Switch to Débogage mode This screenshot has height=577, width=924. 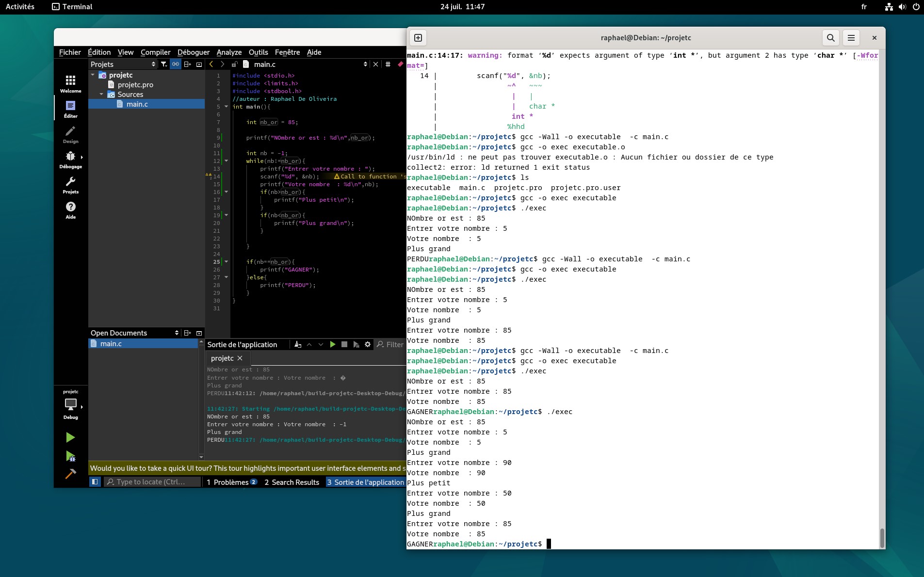(x=70, y=160)
